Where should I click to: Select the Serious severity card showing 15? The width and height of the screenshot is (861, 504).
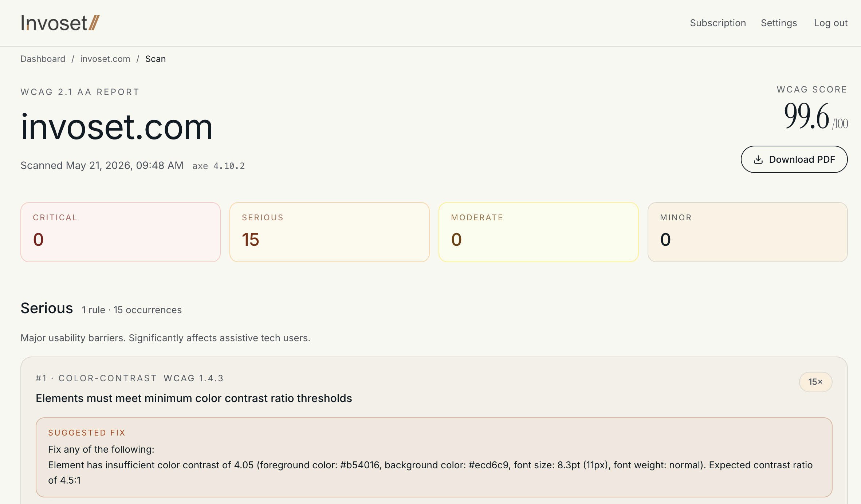[x=330, y=232]
